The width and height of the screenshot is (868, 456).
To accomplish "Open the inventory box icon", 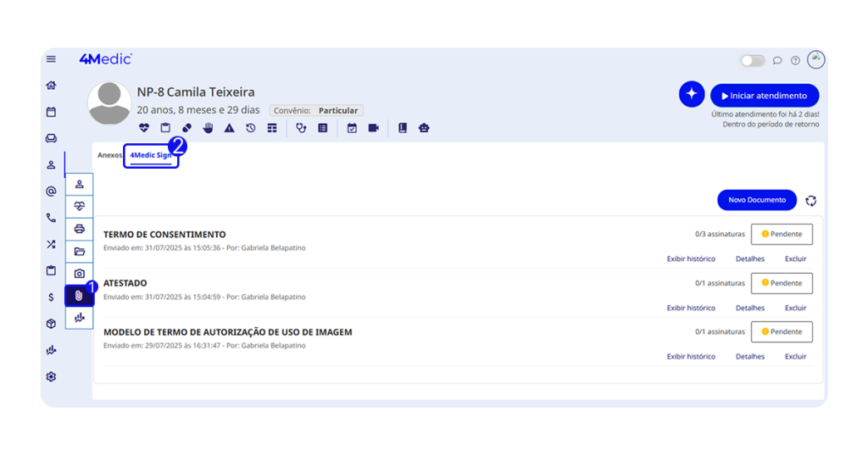I will click(51, 324).
